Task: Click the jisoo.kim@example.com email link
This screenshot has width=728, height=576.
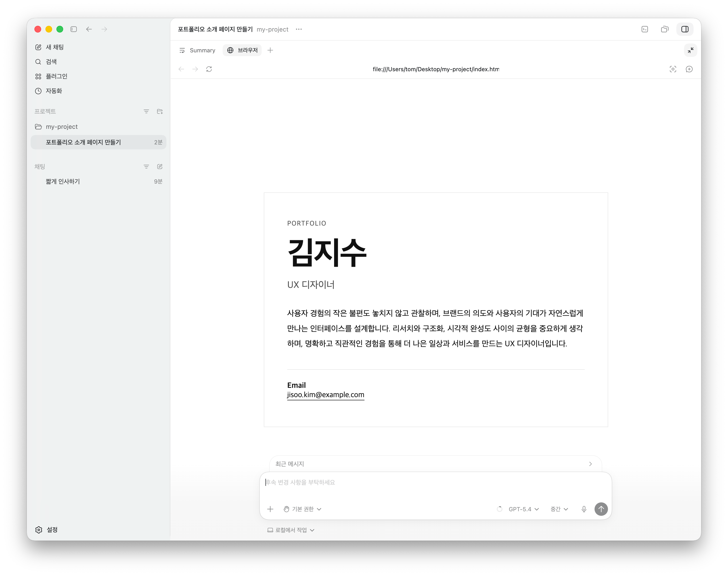Action: point(325,395)
